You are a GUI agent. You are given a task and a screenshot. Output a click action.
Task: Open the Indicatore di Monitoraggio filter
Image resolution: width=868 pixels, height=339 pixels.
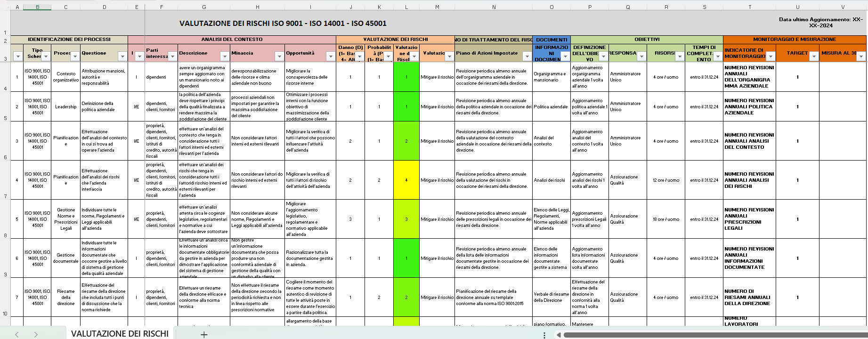771,56
